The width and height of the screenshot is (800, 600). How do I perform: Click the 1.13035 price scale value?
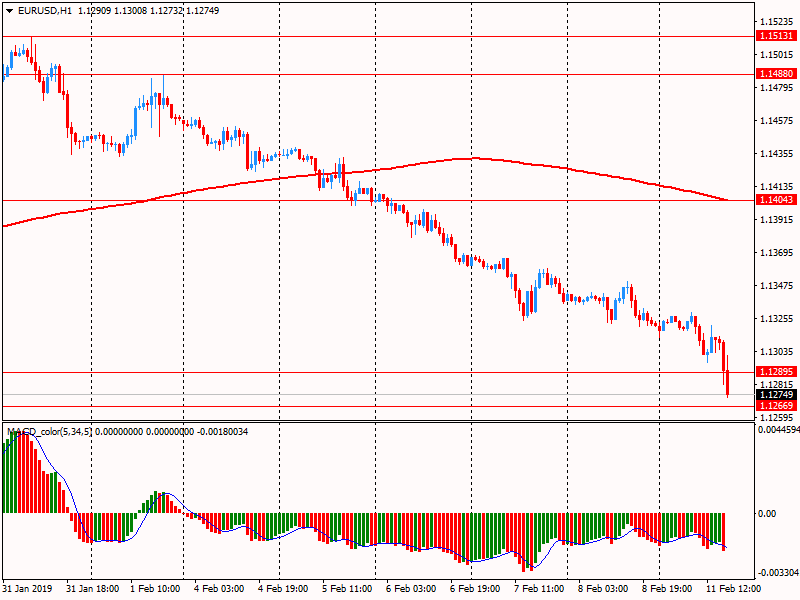tap(777, 352)
